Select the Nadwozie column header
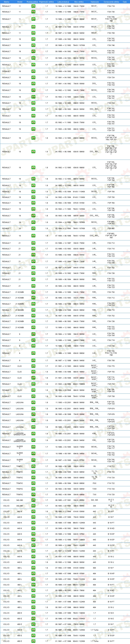The height and width of the screenshot is (644, 130). pyautogui.click(x=95, y=2)
